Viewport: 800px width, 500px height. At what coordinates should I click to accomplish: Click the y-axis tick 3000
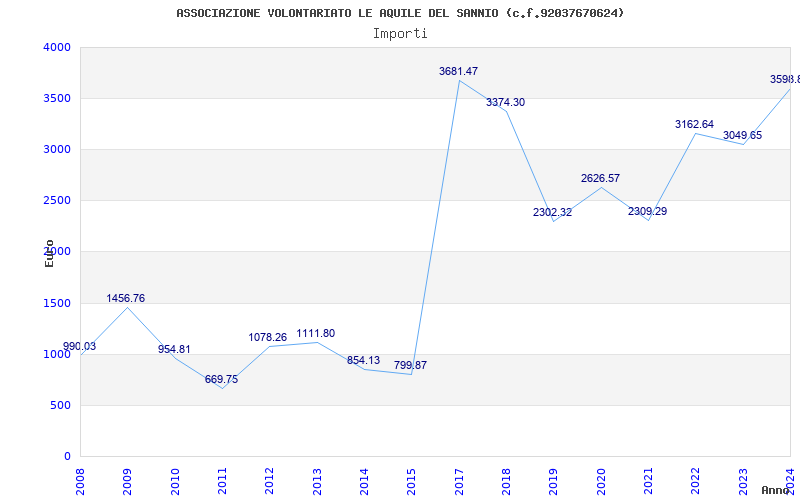(x=57, y=149)
